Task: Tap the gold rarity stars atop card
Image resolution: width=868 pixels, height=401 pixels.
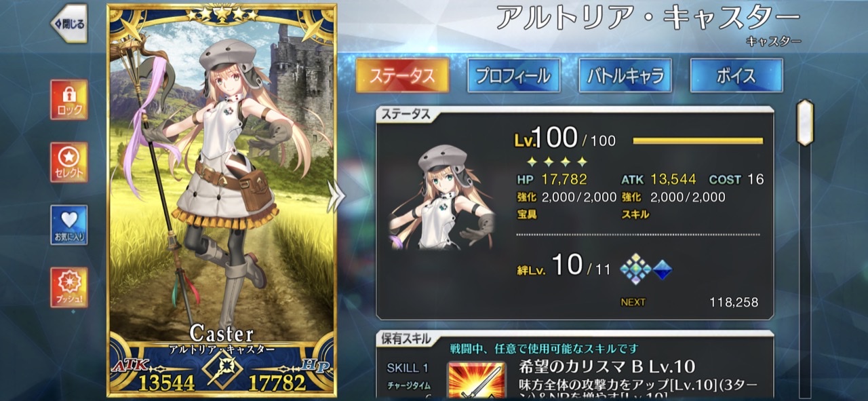Action: point(223,14)
